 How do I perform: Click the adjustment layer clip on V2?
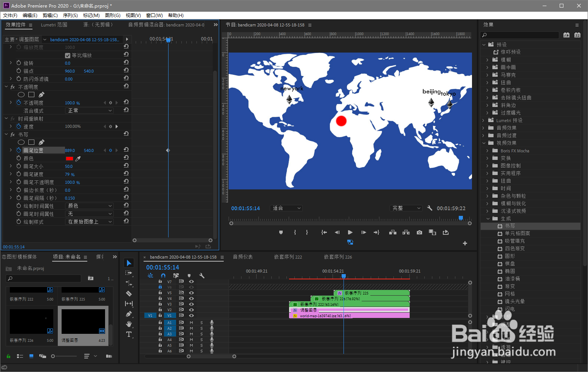349,310
